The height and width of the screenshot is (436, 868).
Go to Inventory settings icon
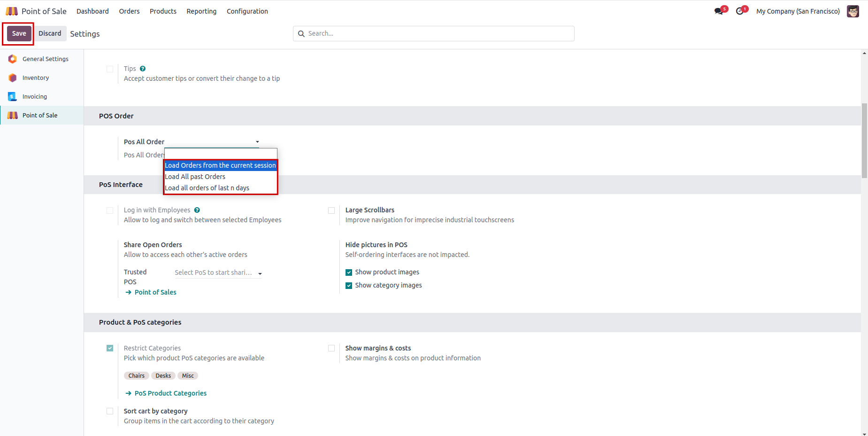13,78
